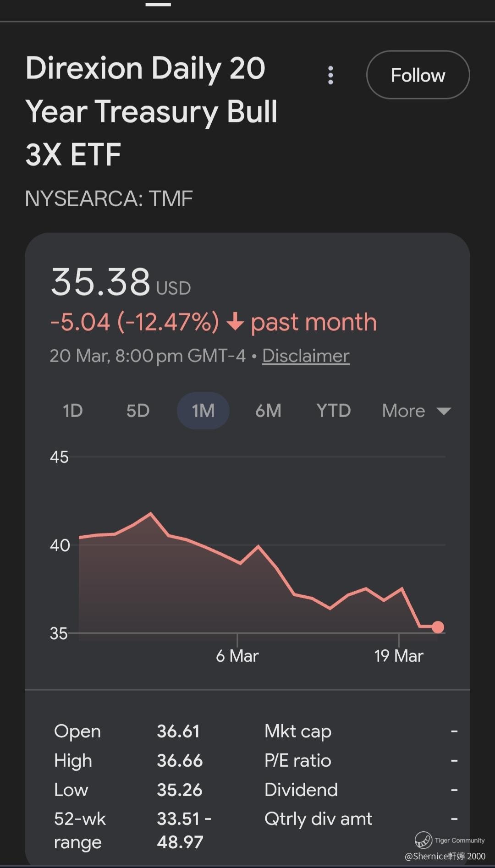495x868 pixels.
Task: Select the 1M chart range
Action: pos(203,411)
